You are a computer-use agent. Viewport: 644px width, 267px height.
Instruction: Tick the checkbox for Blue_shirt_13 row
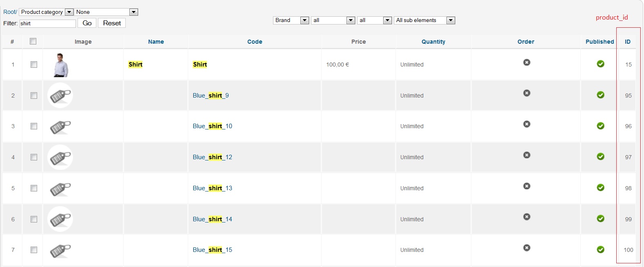tap(34, 188)
